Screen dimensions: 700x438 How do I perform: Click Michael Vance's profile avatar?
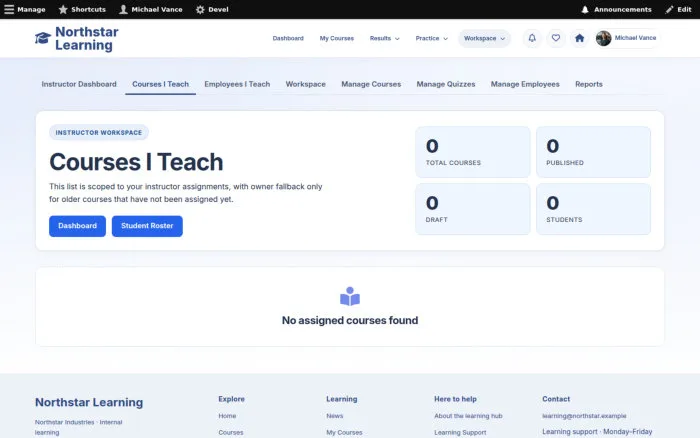603,38
